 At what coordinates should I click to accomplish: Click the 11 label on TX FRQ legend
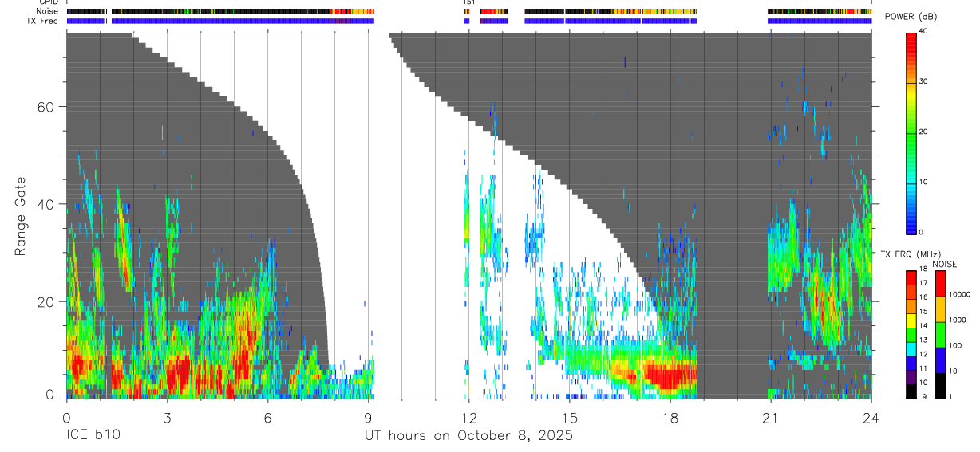[x=923, y=369]
